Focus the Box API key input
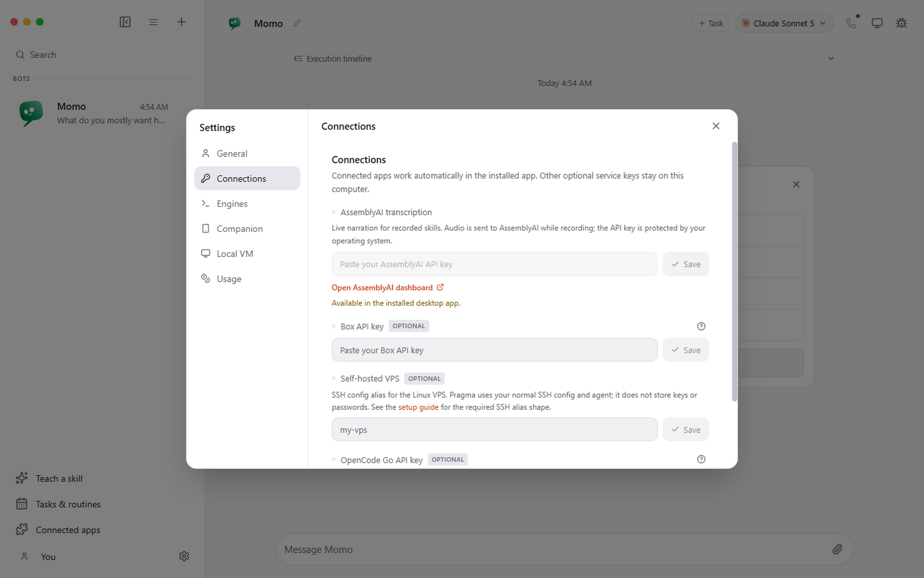The height and width of the screenshot is (578, 924). (494, 350)
